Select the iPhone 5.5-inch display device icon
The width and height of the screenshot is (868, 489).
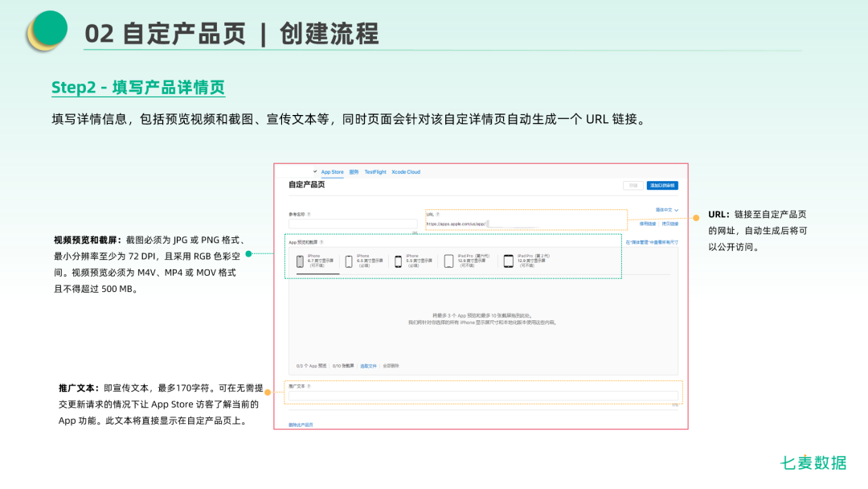pyautogui.click(x=398, y=261)
